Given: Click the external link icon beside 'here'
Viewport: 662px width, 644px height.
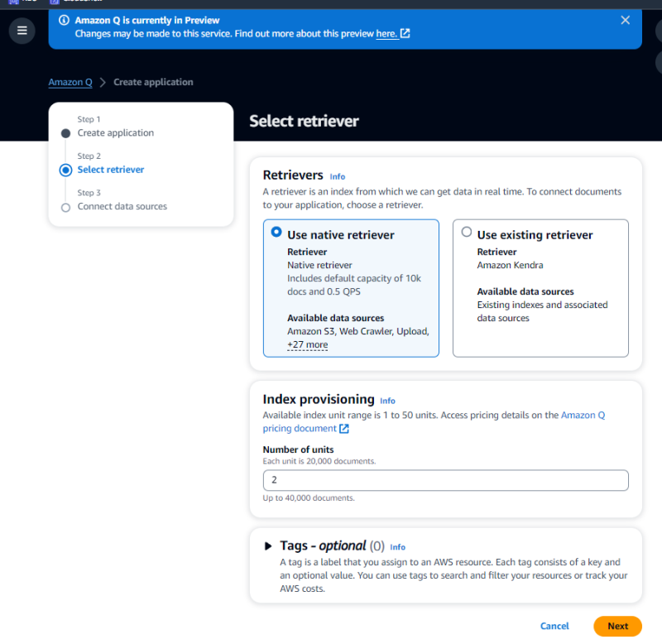Looking at the screenshot, I should tap(405, 33).
